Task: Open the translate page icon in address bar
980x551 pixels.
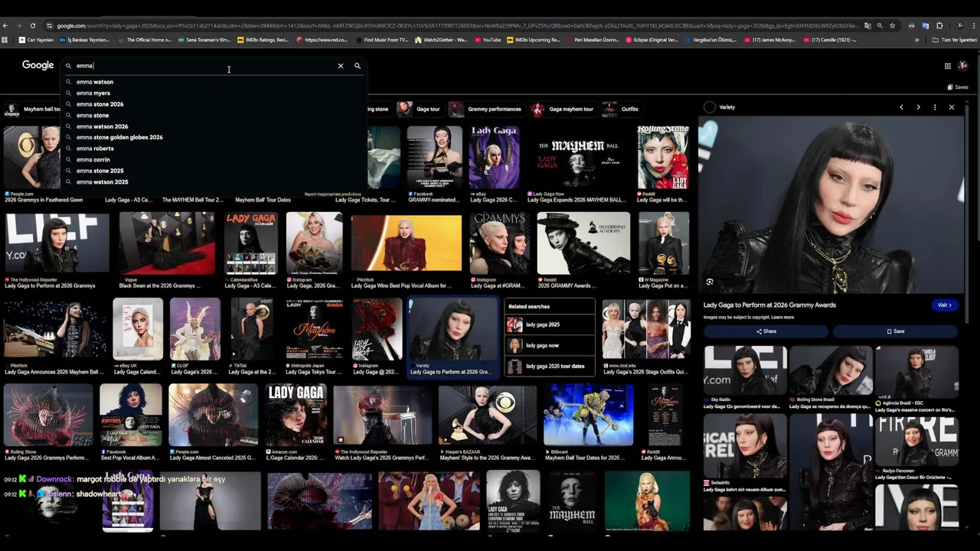Action: (x=867, y=25)
